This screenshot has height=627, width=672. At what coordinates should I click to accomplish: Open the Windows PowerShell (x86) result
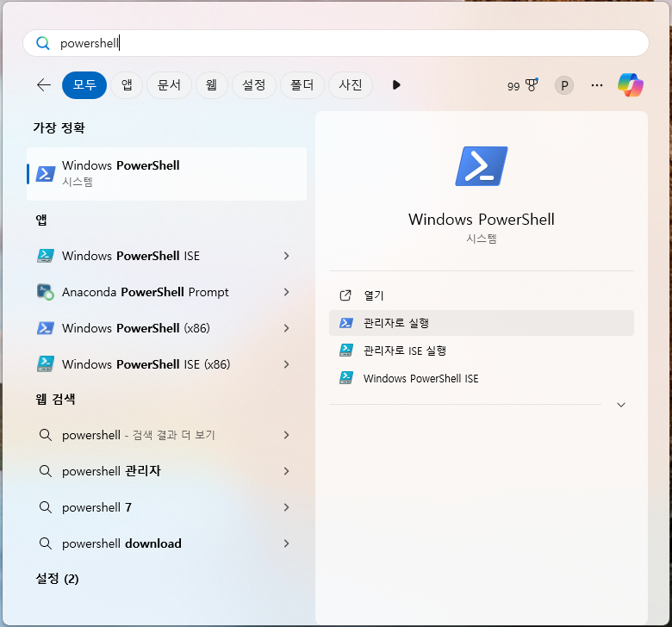pyautogui.click(x=167, y=328)
